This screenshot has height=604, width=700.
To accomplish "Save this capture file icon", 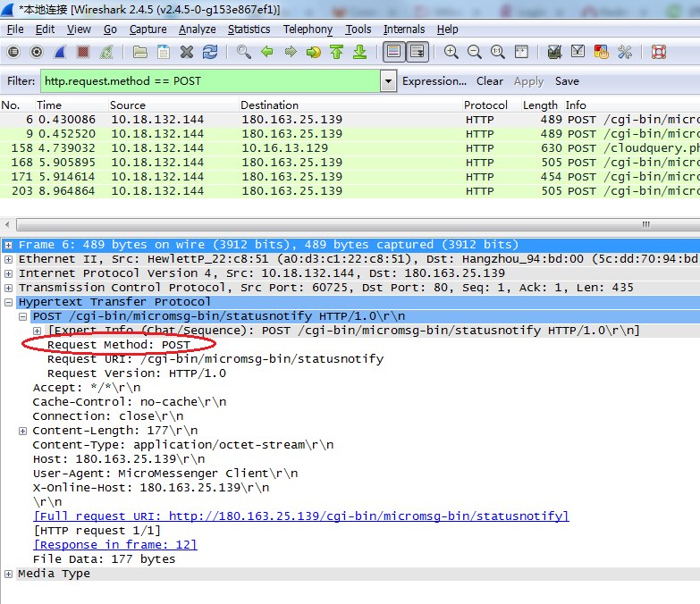I will point(164,52).
